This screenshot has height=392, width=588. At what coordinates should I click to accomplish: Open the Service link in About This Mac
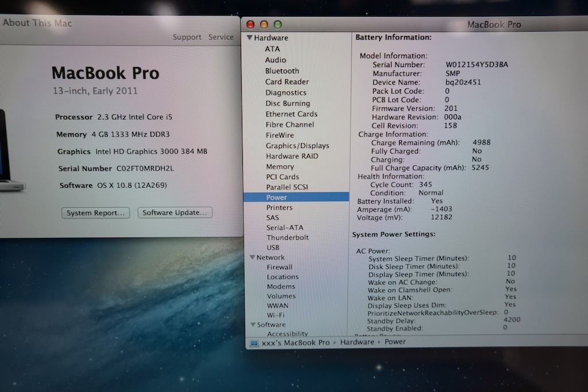pyautogui.click(x=221, y=37)
